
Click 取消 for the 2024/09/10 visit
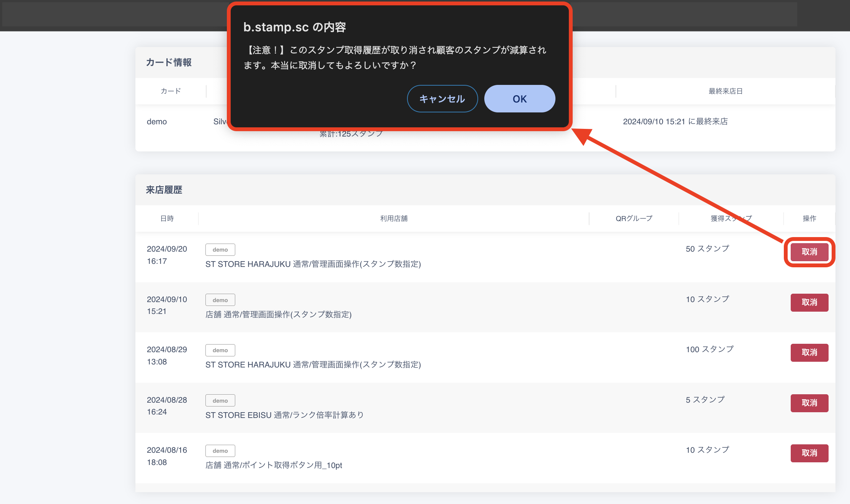coord(809,302)
